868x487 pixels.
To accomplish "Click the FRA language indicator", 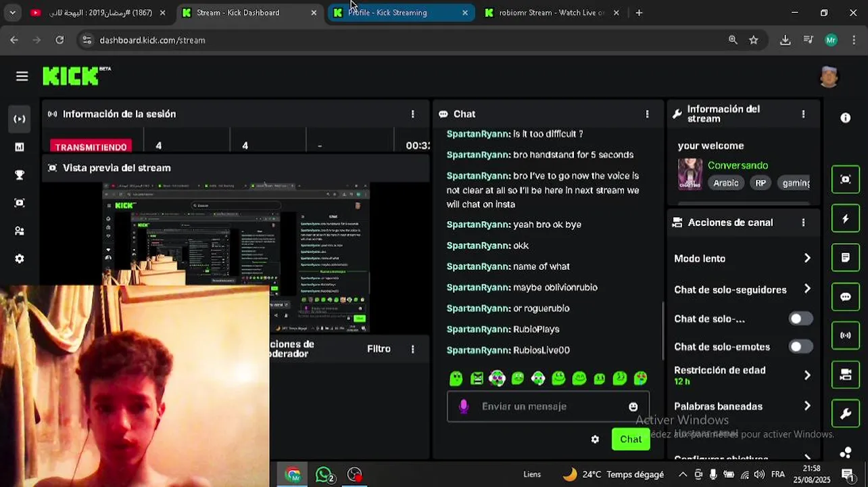I will (x=778, y=474).
